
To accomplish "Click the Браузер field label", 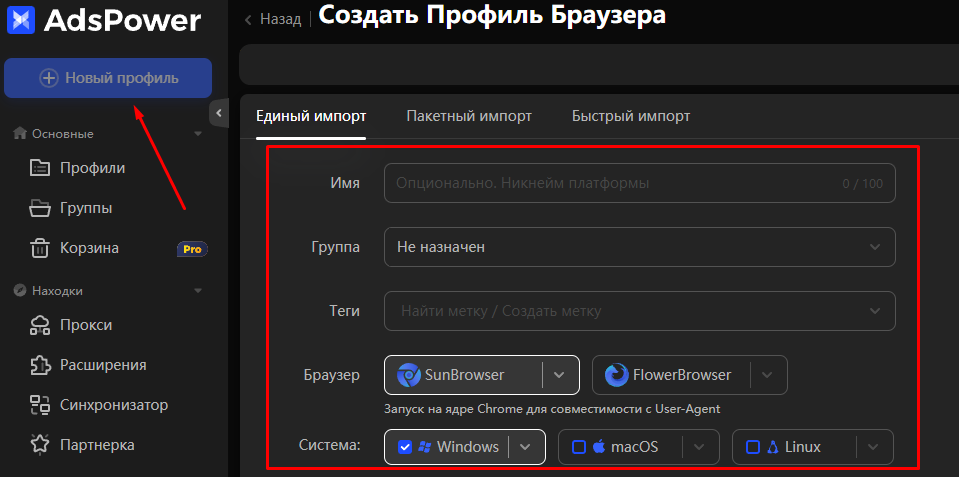I will (x=331, y=375).
